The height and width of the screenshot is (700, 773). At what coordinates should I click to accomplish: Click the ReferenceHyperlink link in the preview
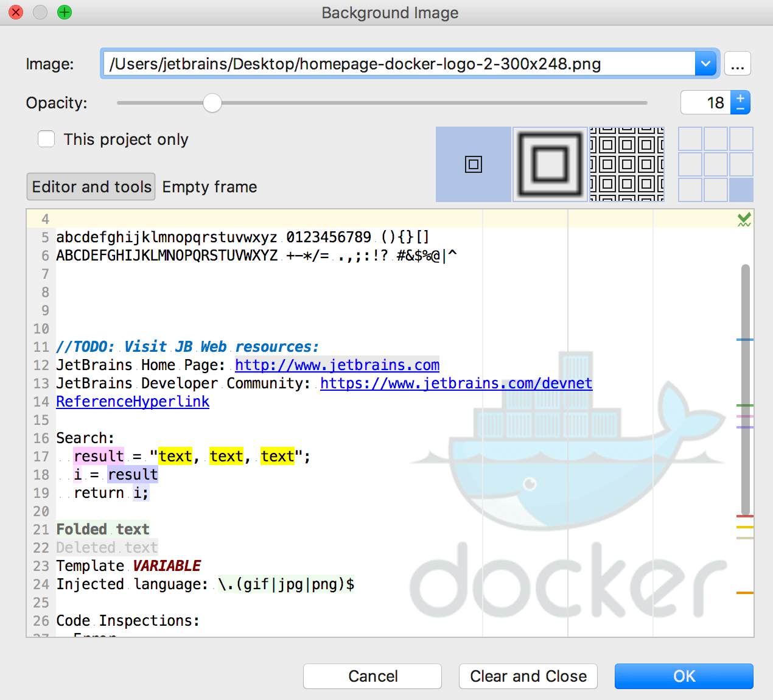tap(133, 401)
